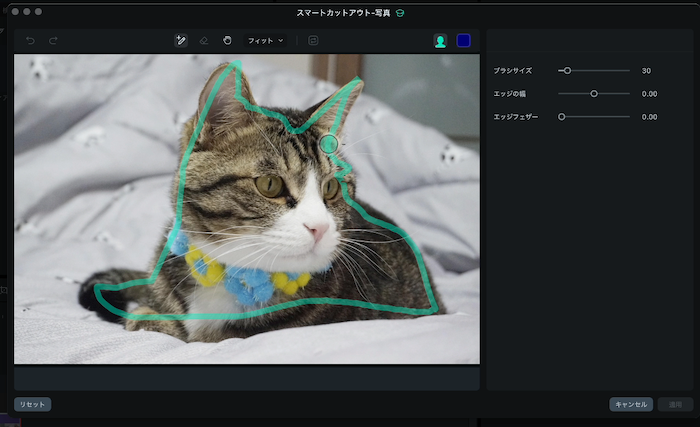Click the ブラシサイズ slider handle
The height and width of the screenshot is (427, 700).
pyautogui.click(x=567, y=71)
